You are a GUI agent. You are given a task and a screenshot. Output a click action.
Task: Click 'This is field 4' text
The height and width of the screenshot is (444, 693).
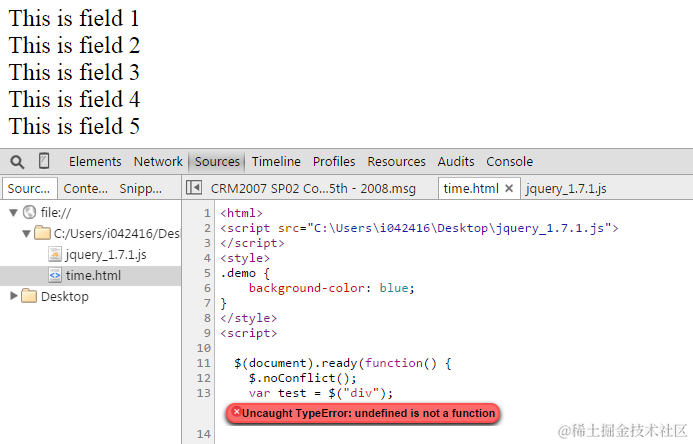point(74,100)
